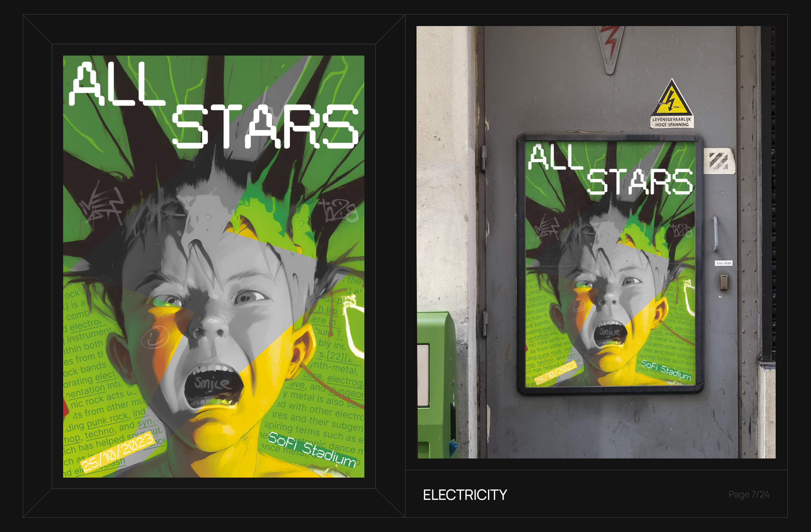This screenshot has width=811, height=532.
Task: Click the door handle right of framed poster
Action: 716,233
